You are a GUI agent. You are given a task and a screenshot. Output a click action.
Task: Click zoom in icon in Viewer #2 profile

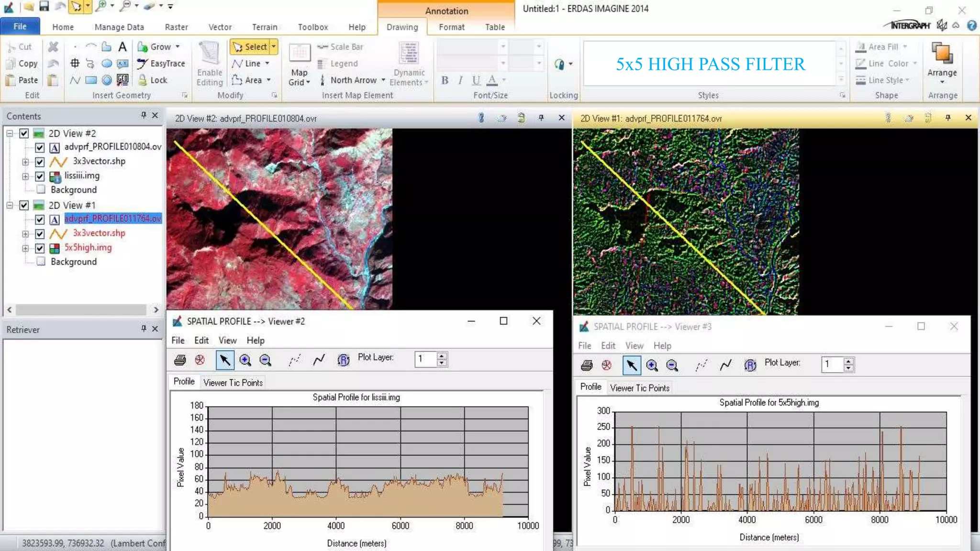[x=245, y=360]
